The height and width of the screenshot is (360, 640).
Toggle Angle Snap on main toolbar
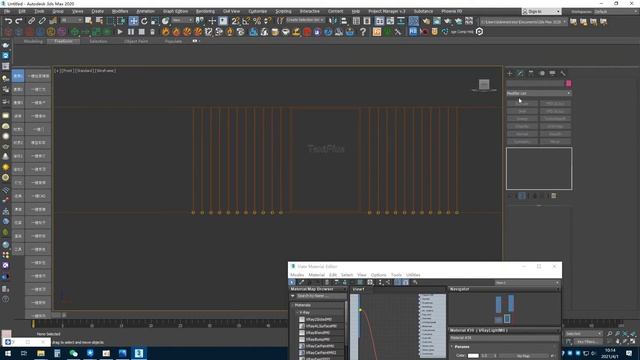246,21
